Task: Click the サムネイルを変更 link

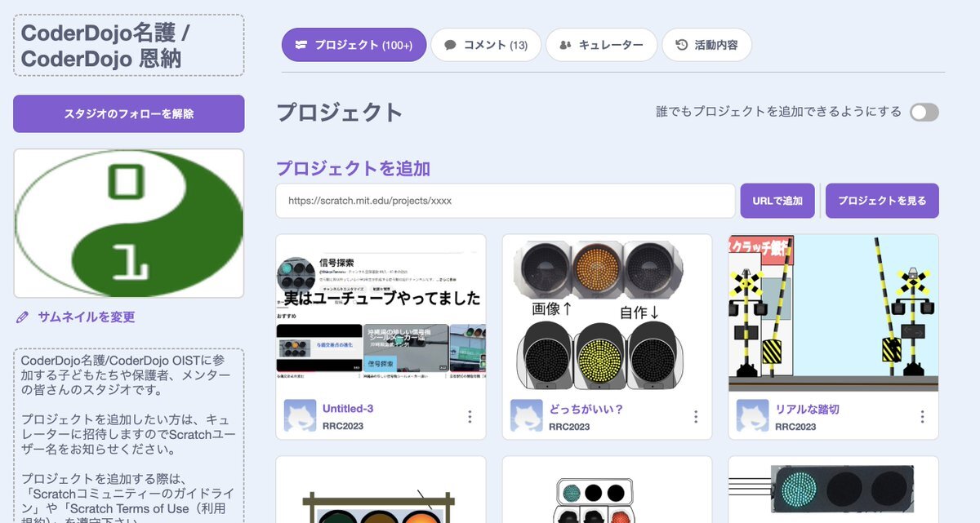Action: (x=87, y=317)
